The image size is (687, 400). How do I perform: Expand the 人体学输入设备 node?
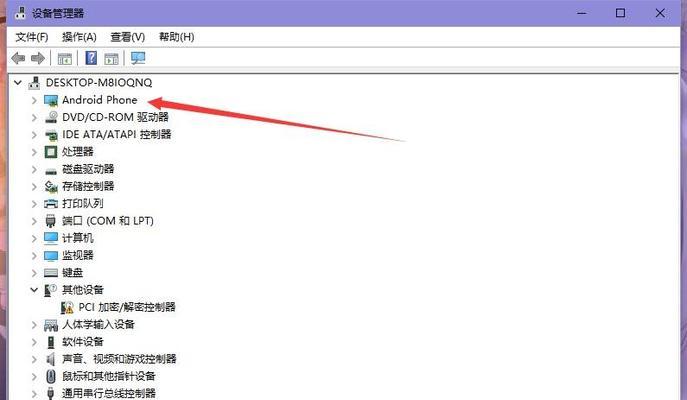[34, 325]
